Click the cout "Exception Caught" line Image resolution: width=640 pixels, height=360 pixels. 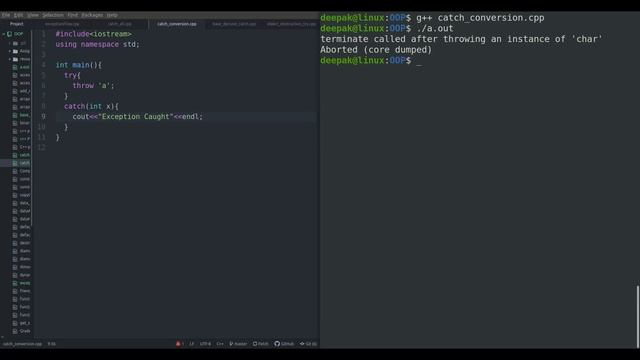pos(138,117)
